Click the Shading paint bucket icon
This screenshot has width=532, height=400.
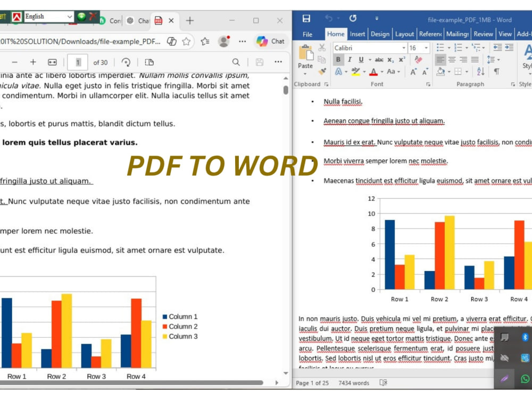(440, 71)
